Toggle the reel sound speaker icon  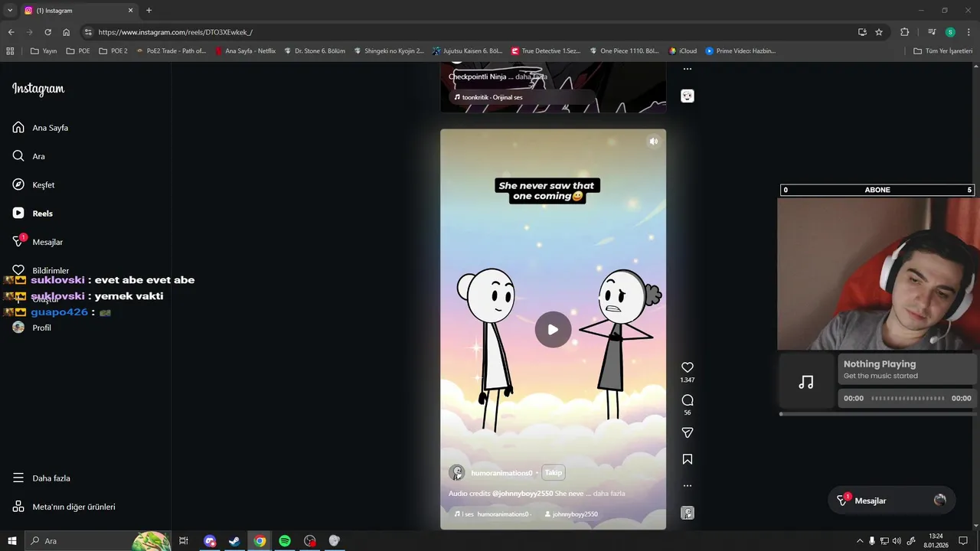(x=653, y=142)
